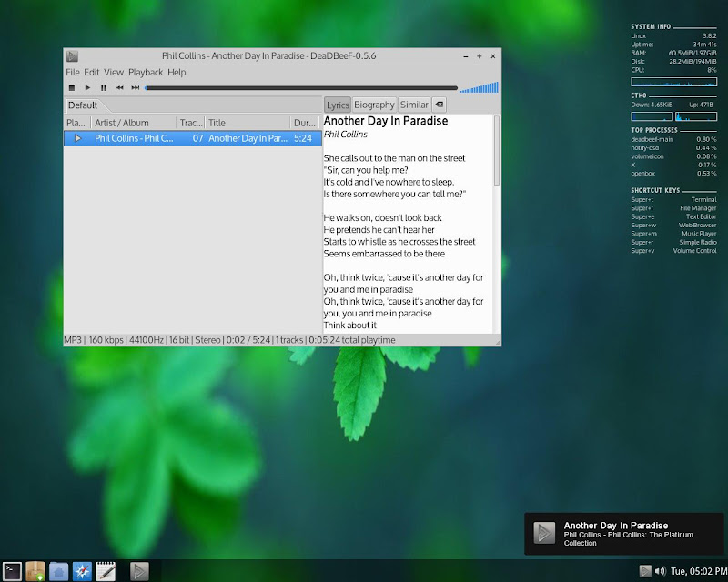Click the Stop playback button
Screen dimensions: 728x582
pos(72,88)
